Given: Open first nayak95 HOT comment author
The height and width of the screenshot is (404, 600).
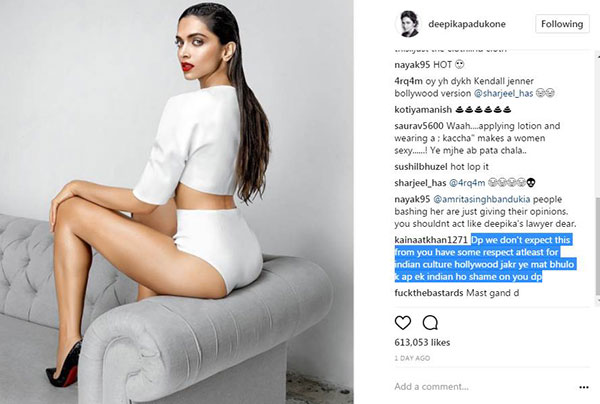Looking at the screenshot, I should 412,65.
